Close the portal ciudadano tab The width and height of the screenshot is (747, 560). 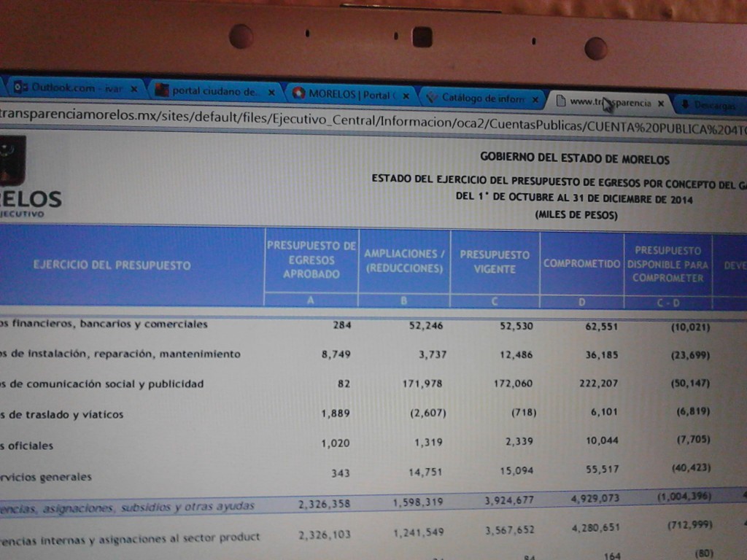click(x=271, y=93)
